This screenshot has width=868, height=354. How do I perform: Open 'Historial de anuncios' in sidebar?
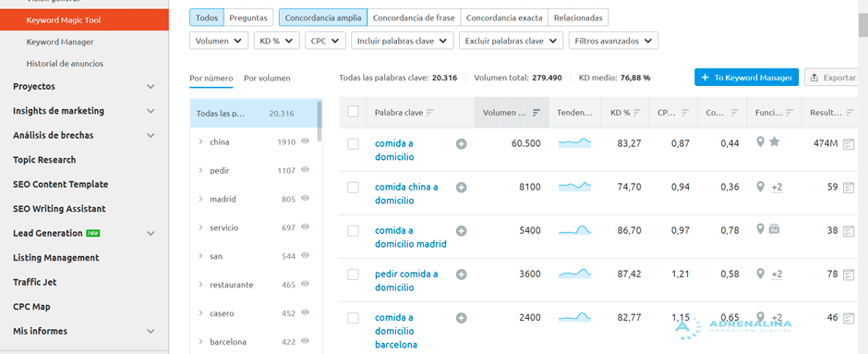(x=65, y=64)
